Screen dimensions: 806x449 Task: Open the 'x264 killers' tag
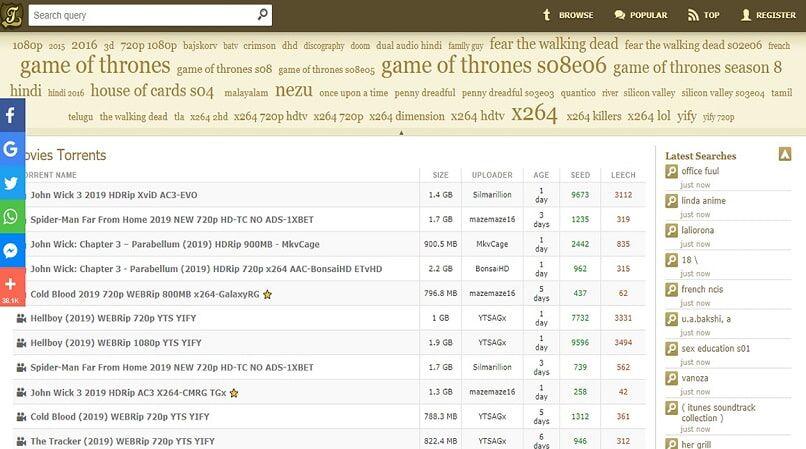[x=594, y=117]
